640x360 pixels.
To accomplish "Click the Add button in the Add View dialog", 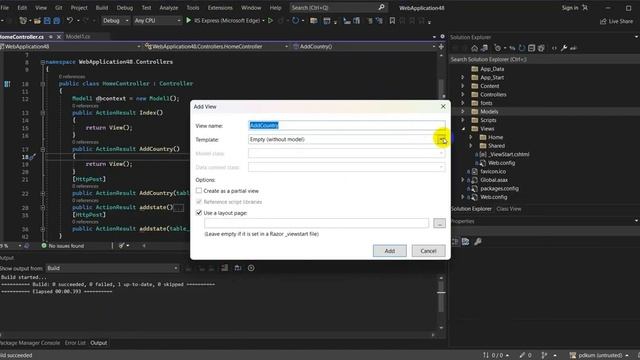I will pyautogui.click(x=389, y=251).
